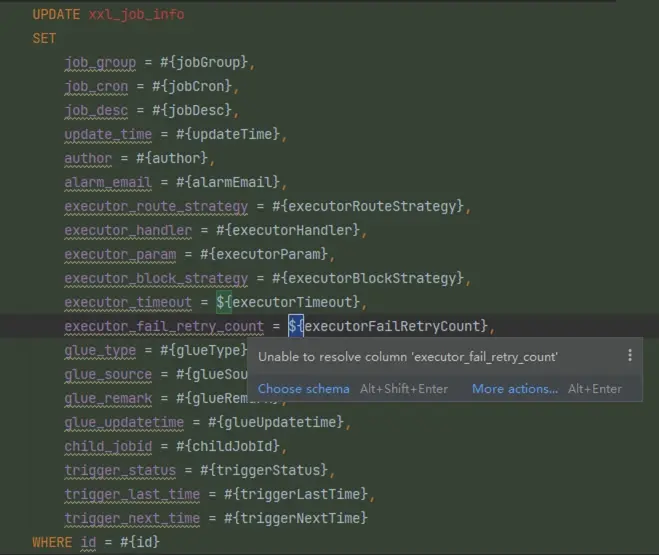659x555 pixels.
Task: Click the #{jobDesc} parameter
Action: point(192,110)
